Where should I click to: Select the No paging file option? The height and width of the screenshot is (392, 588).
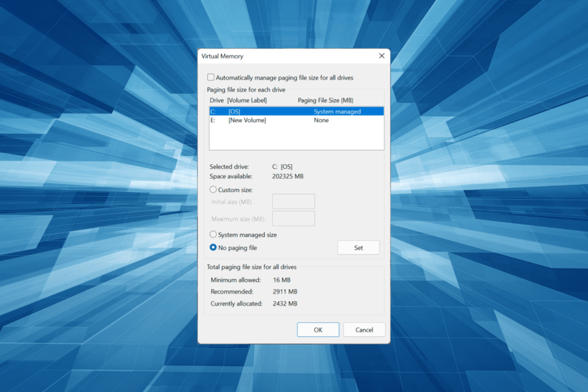[213, 246]
